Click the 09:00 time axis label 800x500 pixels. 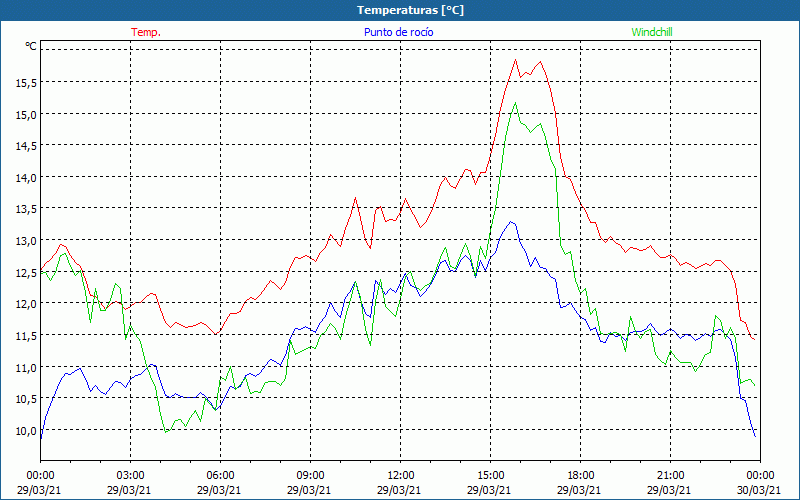click(310, 476)
